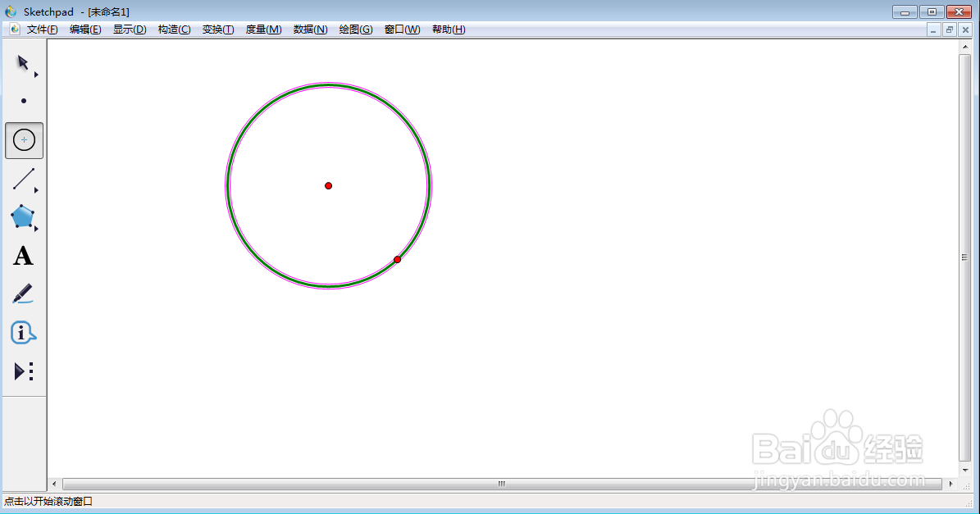Open the 显示(D) menu
Viewport: 980px width, 514px height.
[130, 30]
